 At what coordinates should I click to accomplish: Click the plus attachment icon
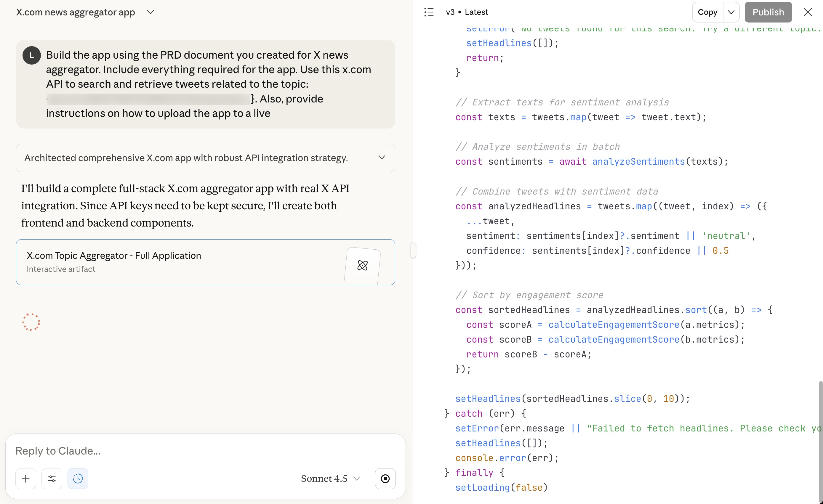pyautogui.click(x=25, y=479)
